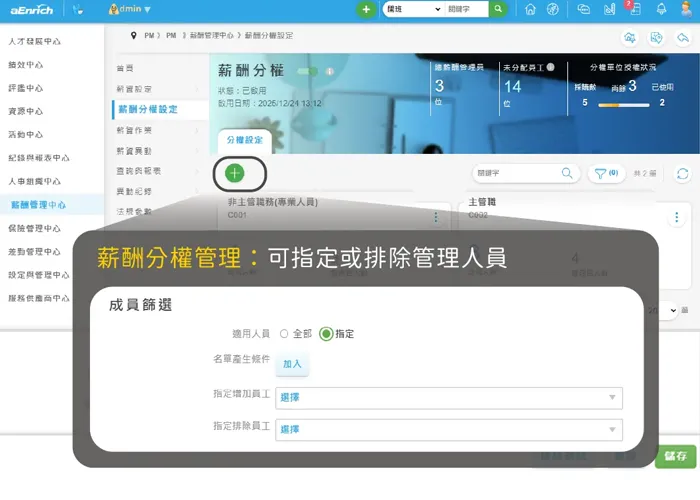Expand 查詢與報表 submenu arrow

(197, 171)
